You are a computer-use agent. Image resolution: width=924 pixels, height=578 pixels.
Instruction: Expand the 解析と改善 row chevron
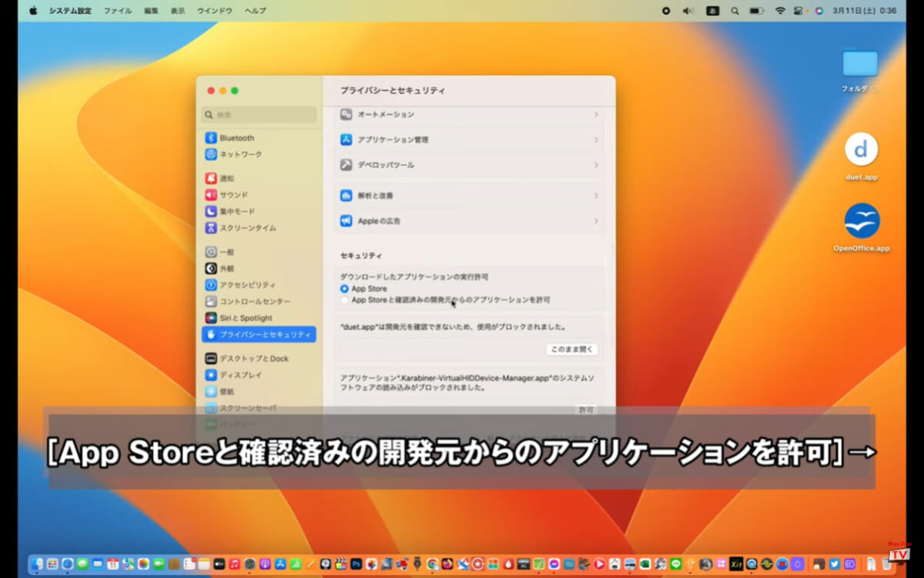pos(596,196)
